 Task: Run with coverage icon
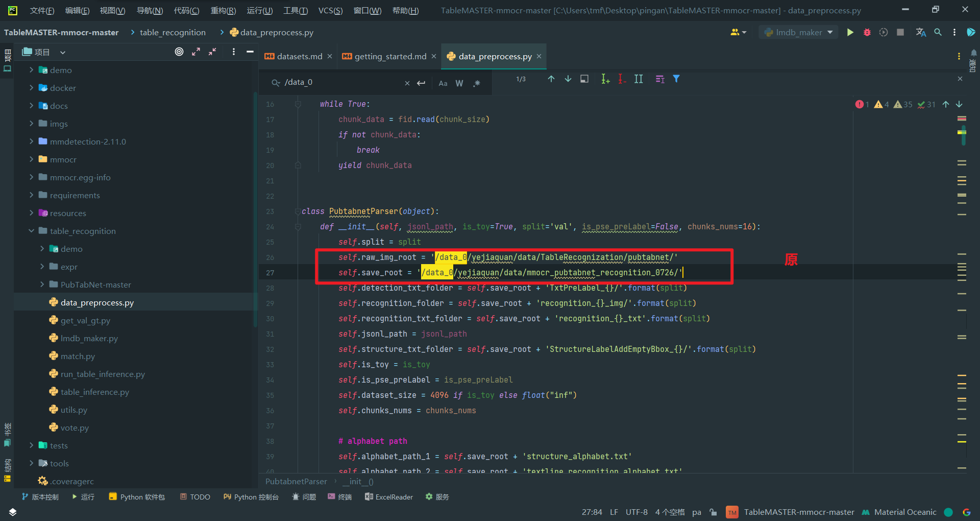884,32
